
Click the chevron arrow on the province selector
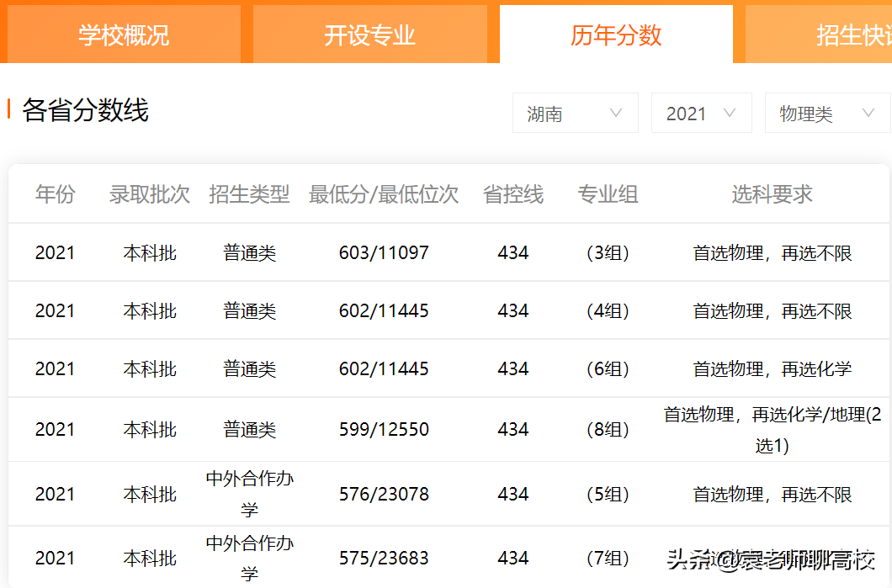617,112
